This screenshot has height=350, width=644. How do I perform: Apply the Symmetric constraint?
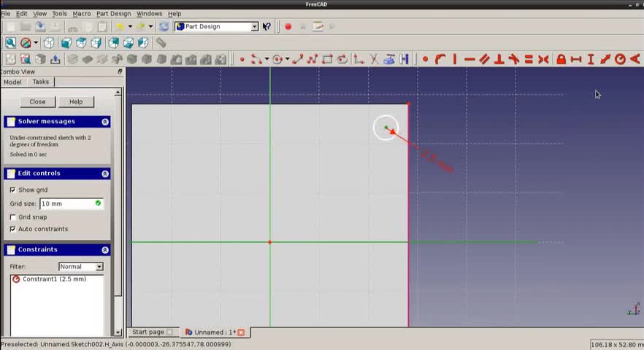click(543, 60)
